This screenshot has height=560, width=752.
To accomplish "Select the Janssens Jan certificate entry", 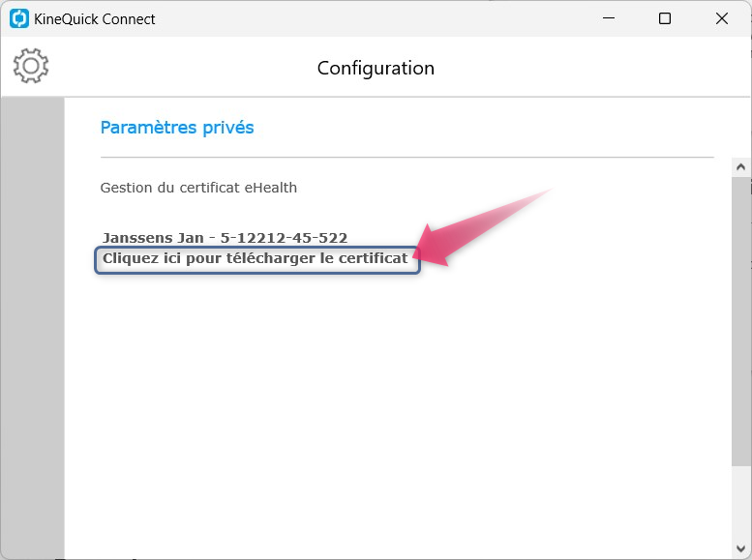I will point(225,238).
